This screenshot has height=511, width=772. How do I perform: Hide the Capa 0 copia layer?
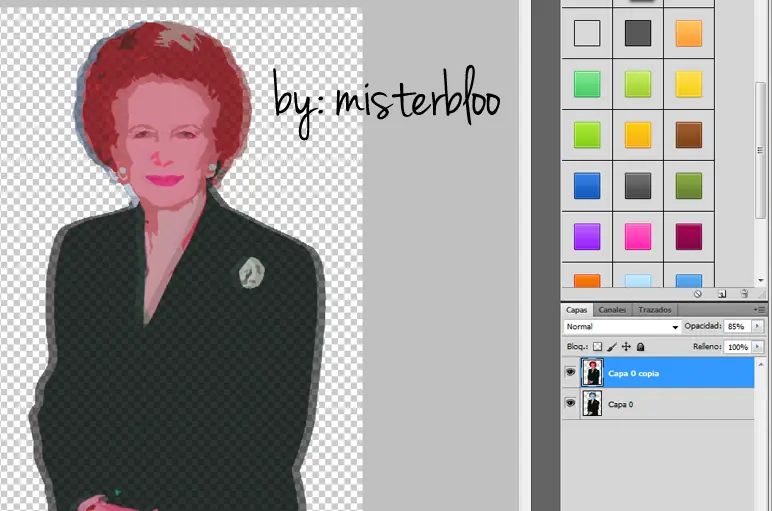click(x=570, y=372)
